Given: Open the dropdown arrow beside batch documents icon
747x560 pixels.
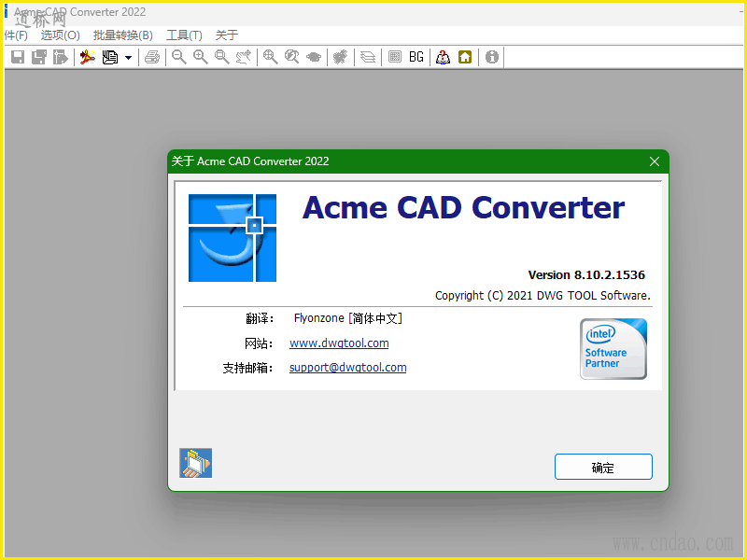Looking at the screenshot, I should [128, 58].
